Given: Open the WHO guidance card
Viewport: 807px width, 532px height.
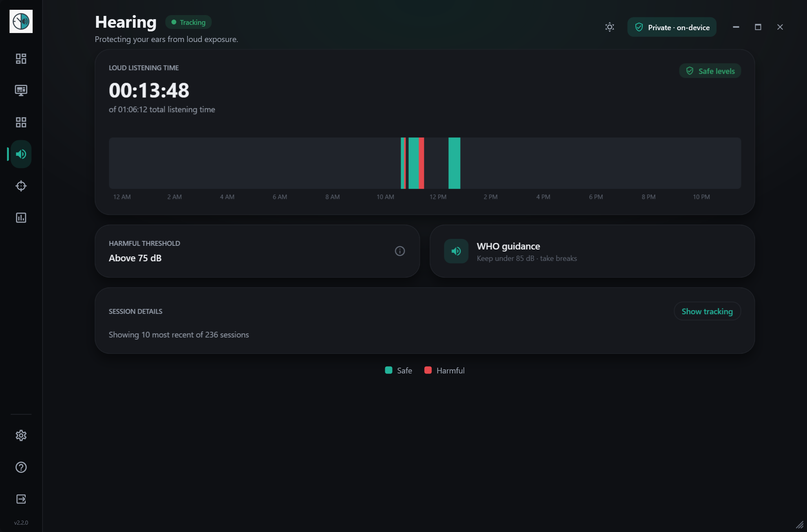Looking at the screenshot, I should coord(592,251).
